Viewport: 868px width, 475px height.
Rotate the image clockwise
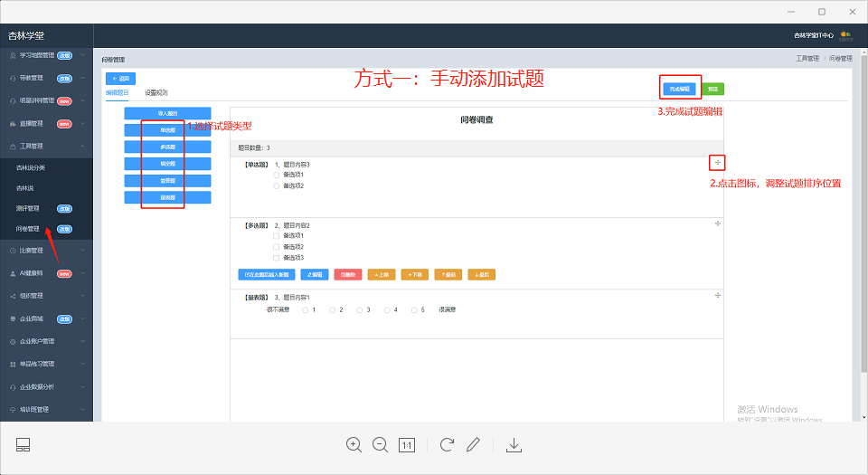[447, 444]
